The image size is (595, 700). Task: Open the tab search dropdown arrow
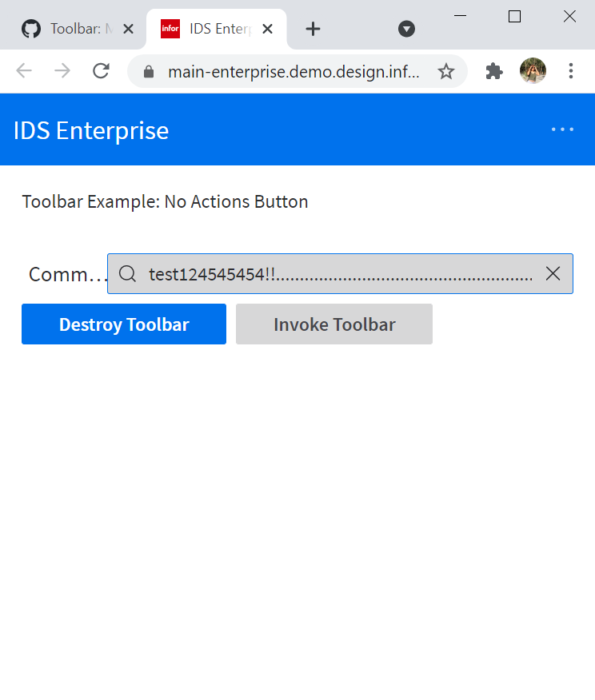[406, 29]
